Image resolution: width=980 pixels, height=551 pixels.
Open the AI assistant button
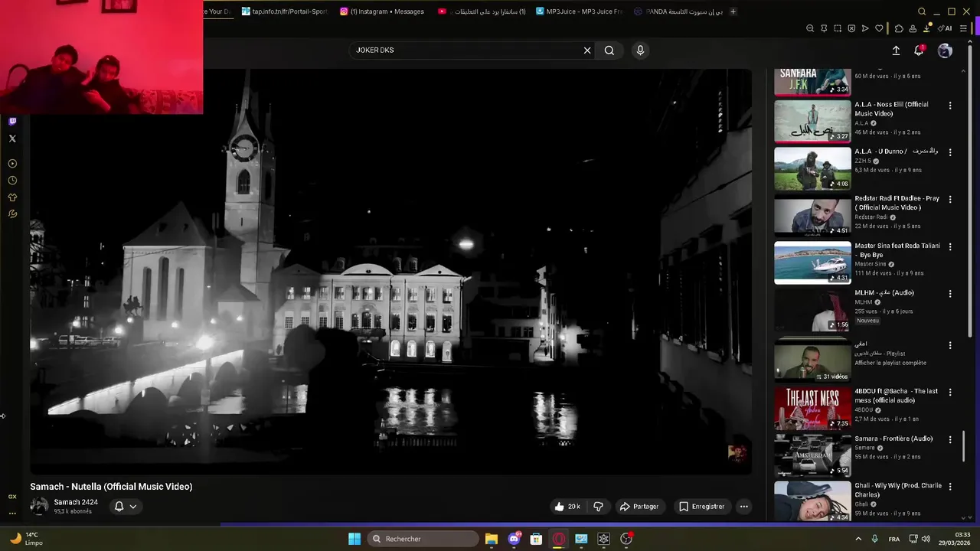946,28
